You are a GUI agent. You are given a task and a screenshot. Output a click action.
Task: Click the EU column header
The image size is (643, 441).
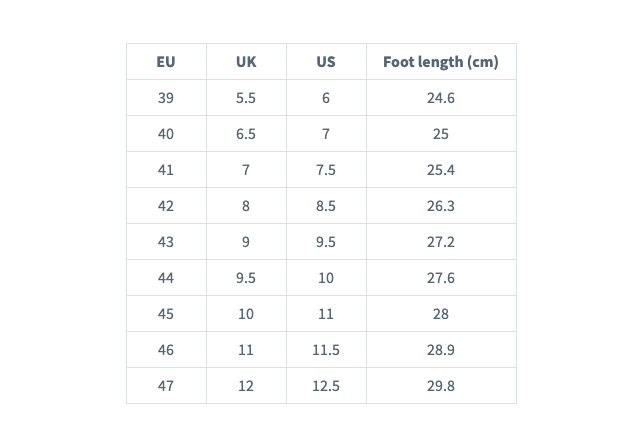[x=166, y=62]
